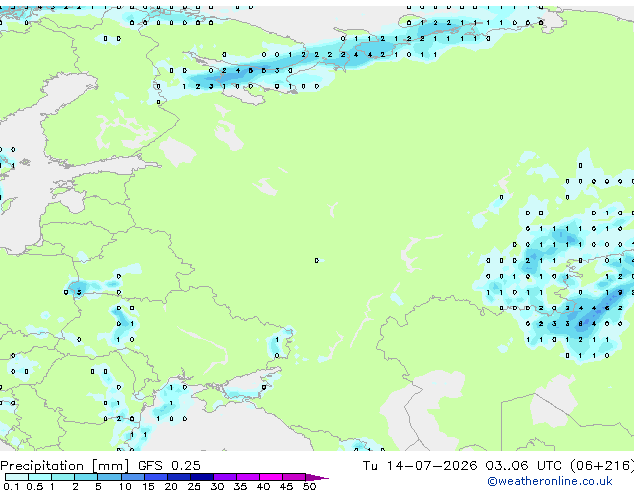Pick the 15–20 mm legend swatch

156,477
